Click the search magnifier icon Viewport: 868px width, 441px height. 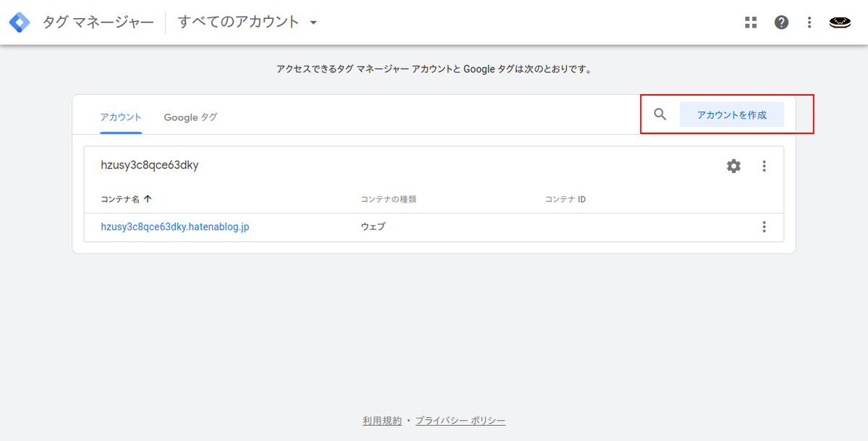click(x=660, y=114)
